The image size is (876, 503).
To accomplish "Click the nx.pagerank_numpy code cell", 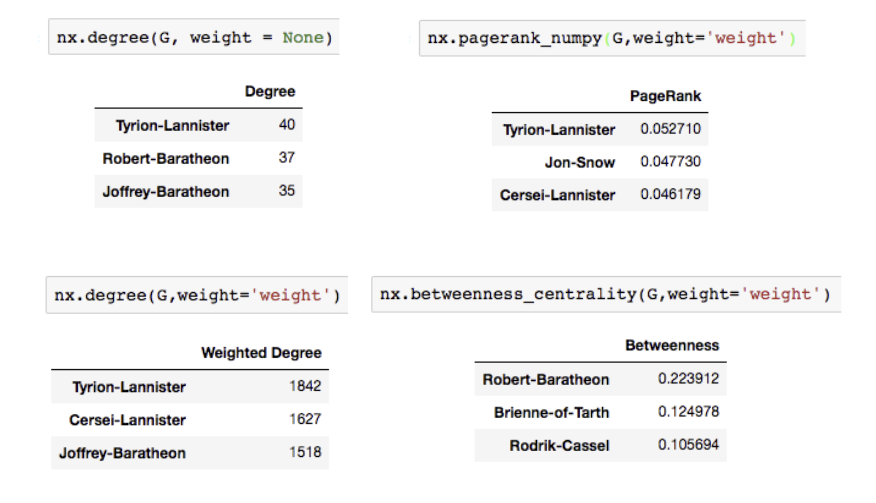I will [x=608, y=38].
